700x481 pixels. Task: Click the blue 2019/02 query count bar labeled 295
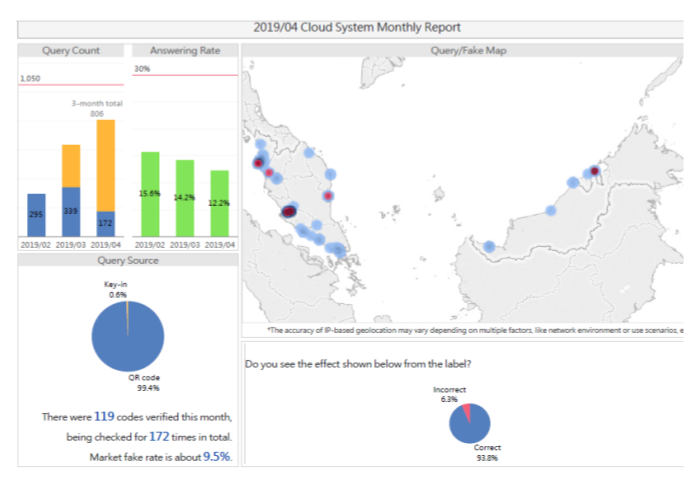click(36, 215)
